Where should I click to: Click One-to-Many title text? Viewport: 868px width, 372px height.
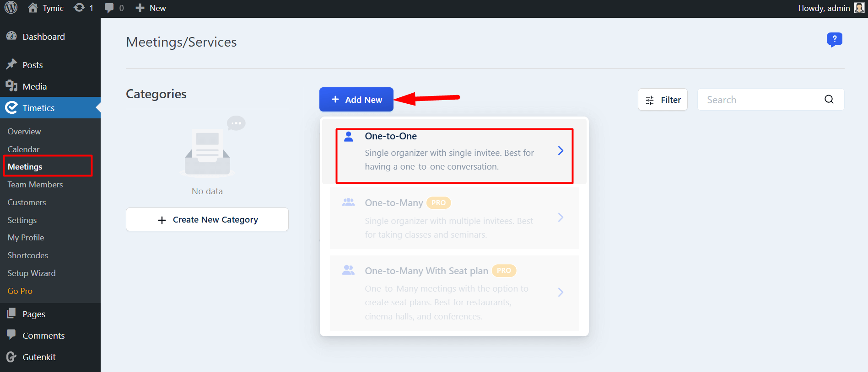[394, 203]
